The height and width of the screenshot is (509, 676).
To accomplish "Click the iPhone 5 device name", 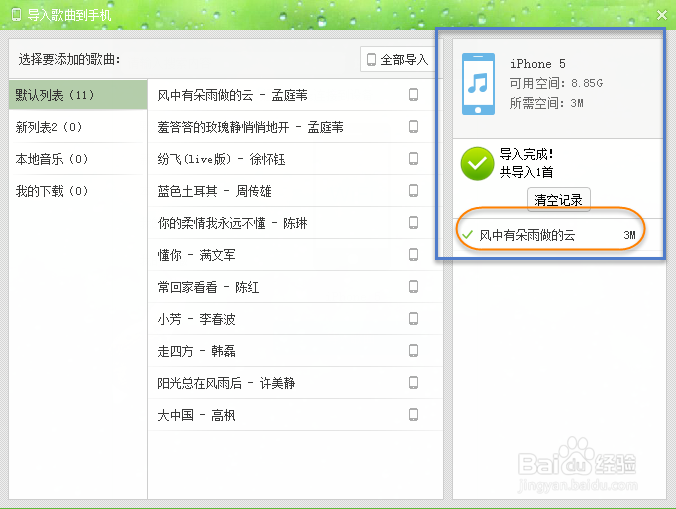I will click(538, 64).
